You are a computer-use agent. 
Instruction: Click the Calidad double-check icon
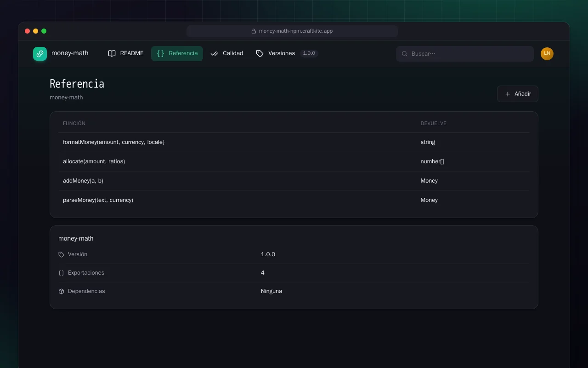[214, 53]
